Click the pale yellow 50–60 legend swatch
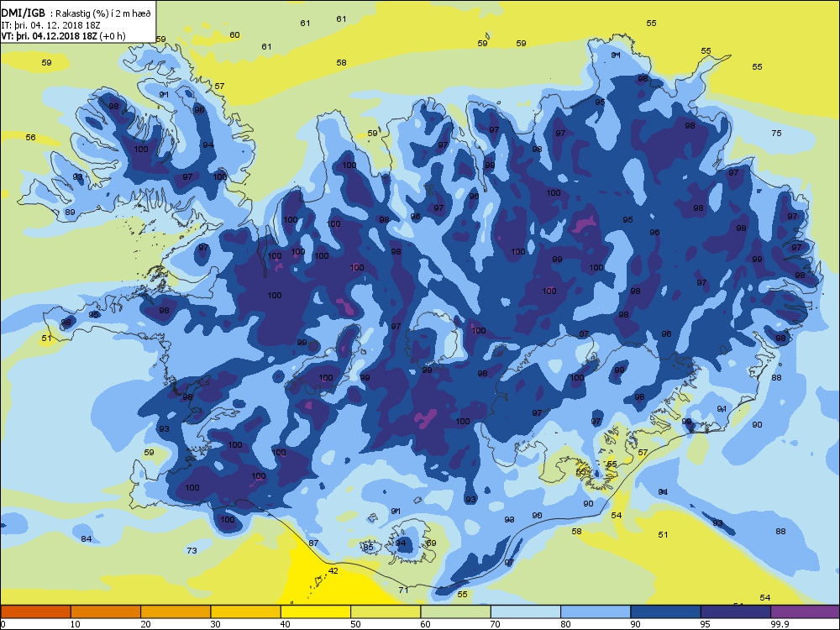Viewport: 840px width, 630px height. click(386, 612)
